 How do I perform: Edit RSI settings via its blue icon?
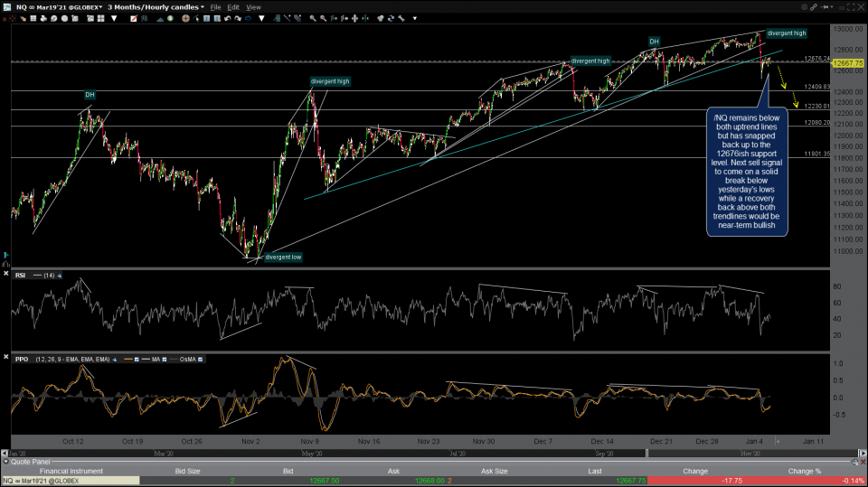coord(60,275)
